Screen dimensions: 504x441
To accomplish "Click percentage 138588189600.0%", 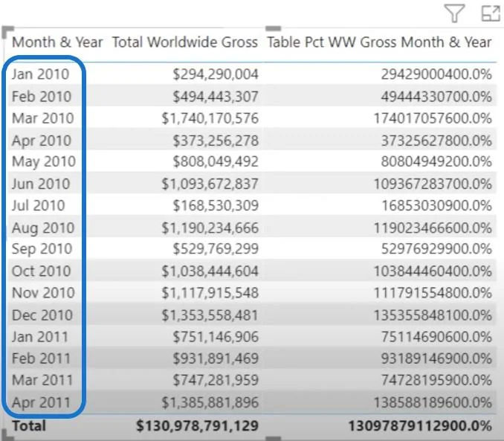I will [x=433, y=402].
